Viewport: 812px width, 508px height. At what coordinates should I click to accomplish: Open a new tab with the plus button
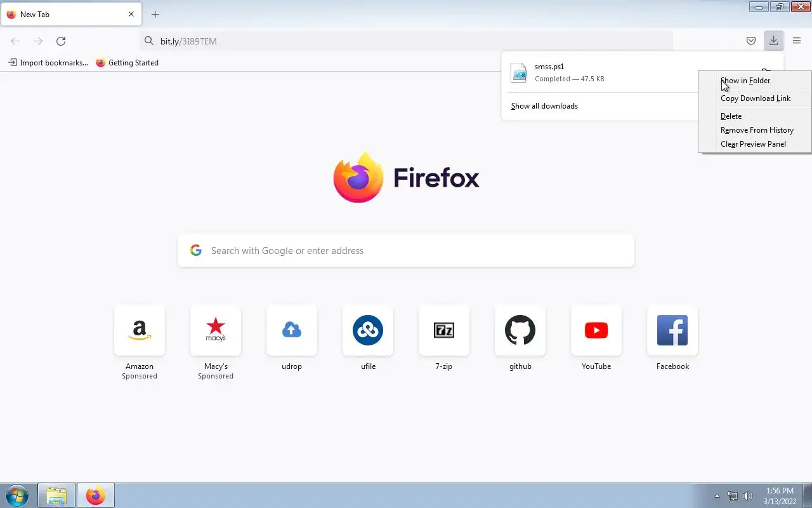coord(155,14)
